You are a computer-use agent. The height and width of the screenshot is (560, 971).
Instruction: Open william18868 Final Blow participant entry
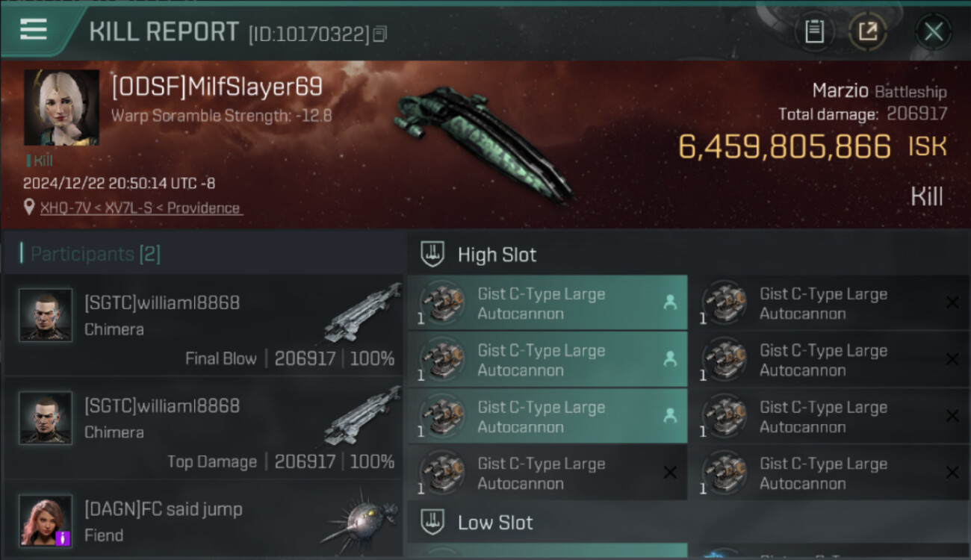coord(204,325)
